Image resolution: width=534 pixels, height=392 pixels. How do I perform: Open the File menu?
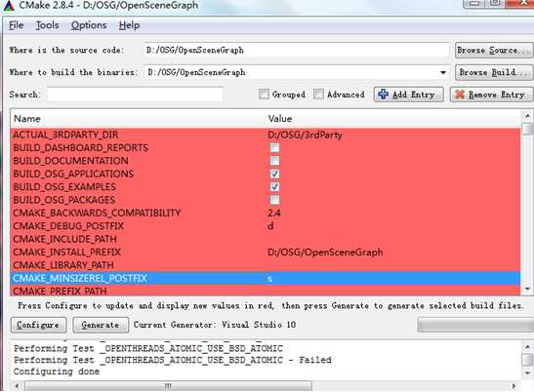click(x=16, y=25)
